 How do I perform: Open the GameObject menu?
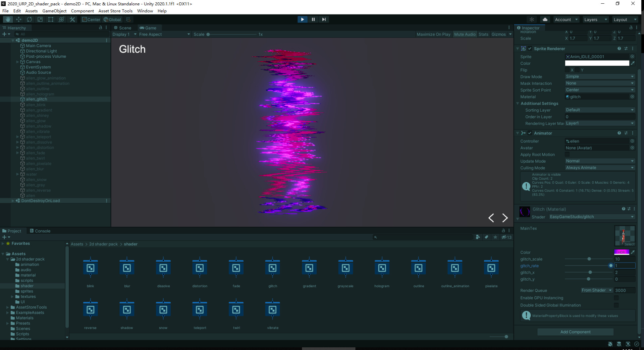[55, 11]
